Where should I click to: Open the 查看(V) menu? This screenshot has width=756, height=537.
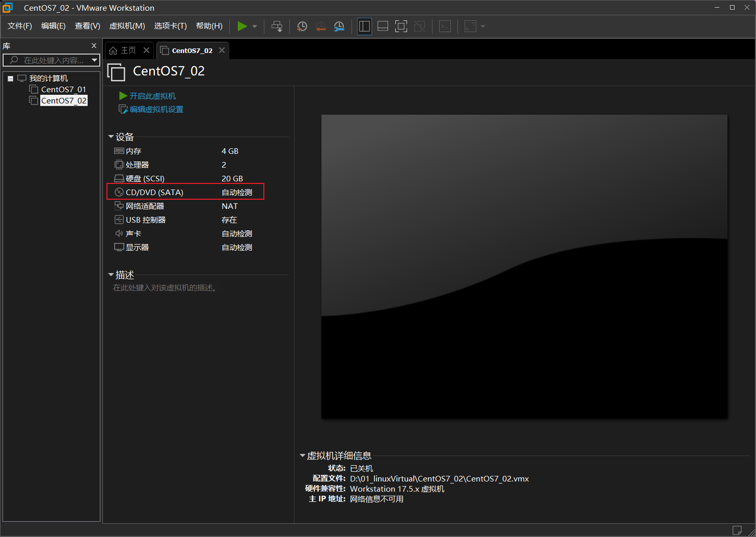[88, 26]
